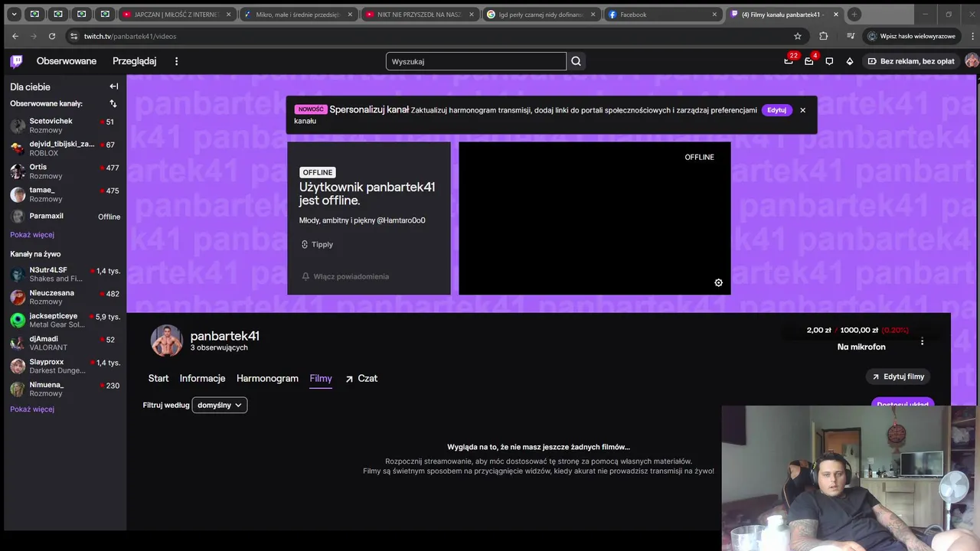Select the Filmy tab
Screen dimensions: 980x551
coord(321,378)
